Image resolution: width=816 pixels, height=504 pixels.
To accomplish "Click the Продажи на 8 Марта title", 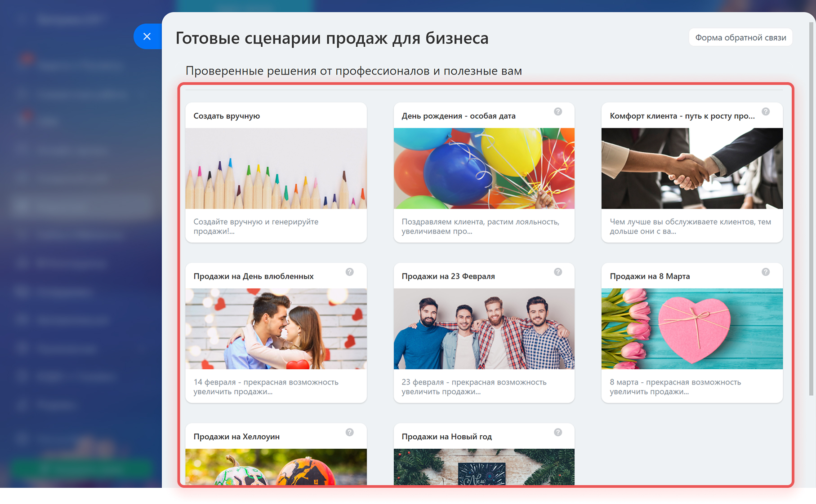I will (650, 276).
